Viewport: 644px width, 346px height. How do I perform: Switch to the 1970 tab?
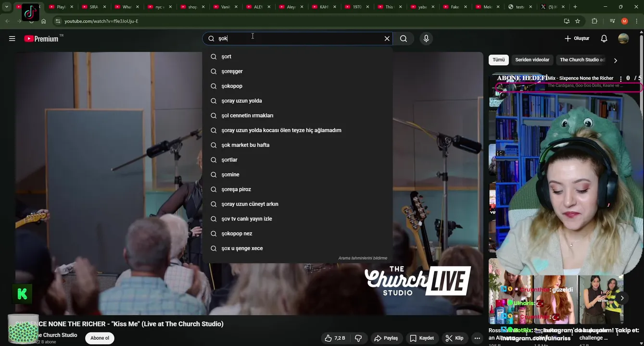357,7
